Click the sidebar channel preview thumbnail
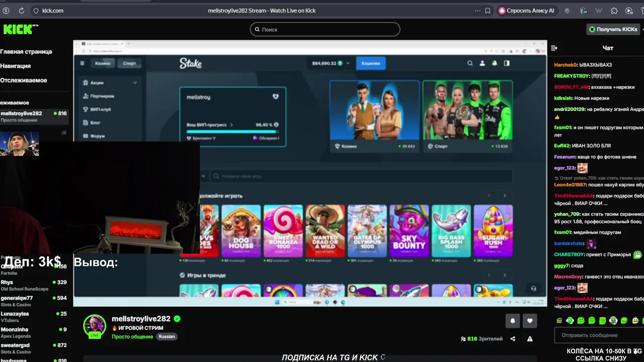The height and width of the screenshot is (362, 644). coord(20,144)
